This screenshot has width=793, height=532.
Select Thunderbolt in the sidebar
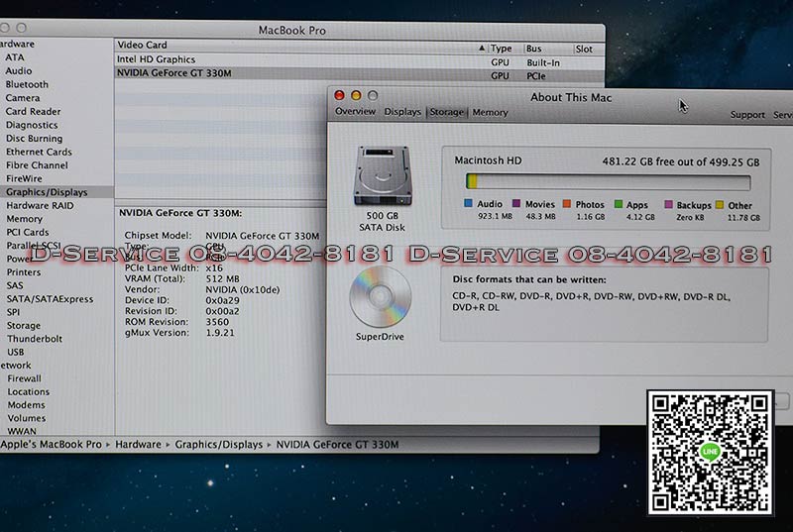click(x=35, y=339)
